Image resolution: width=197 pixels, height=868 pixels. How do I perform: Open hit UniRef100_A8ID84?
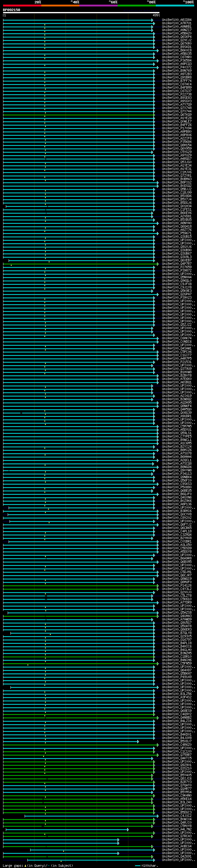176,20
